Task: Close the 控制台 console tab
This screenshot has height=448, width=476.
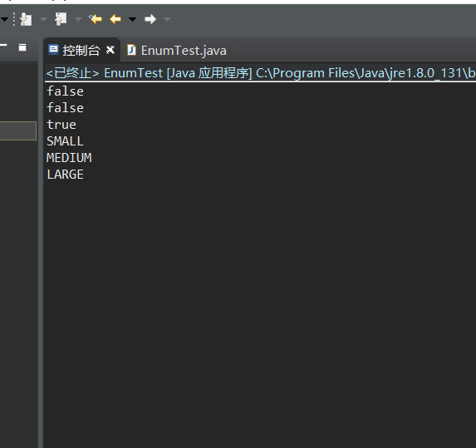Action: click(110, 50)
